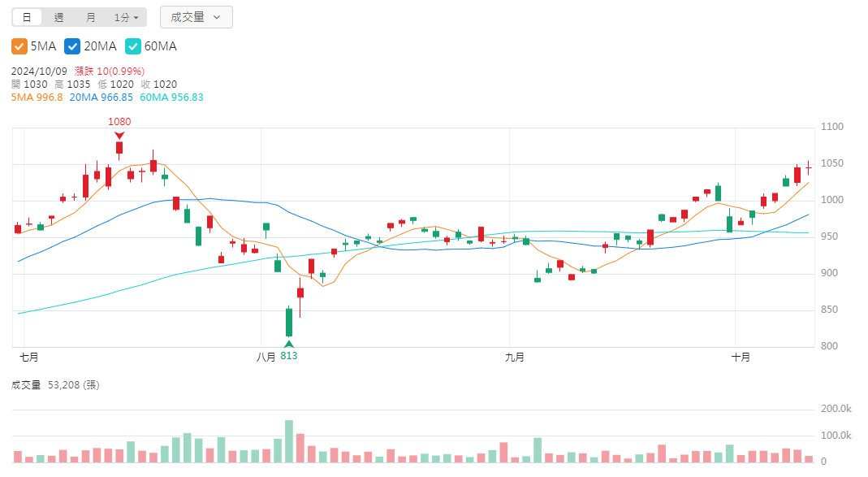
Task: Click the 20MA 966.85 legend value
Action: coord(101,97)
